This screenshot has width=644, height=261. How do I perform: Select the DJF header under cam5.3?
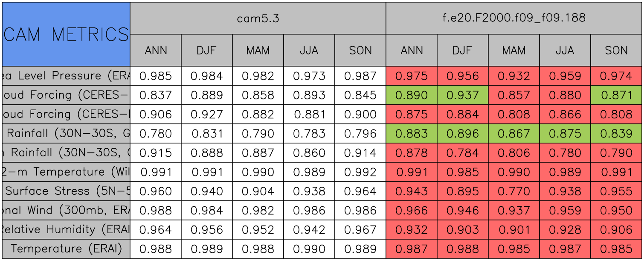(207, 50)
